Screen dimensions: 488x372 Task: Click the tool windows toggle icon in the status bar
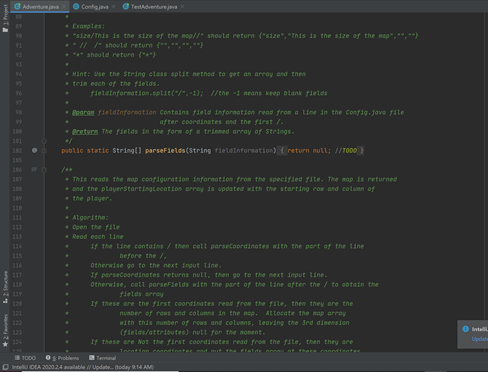click(5, 367)
